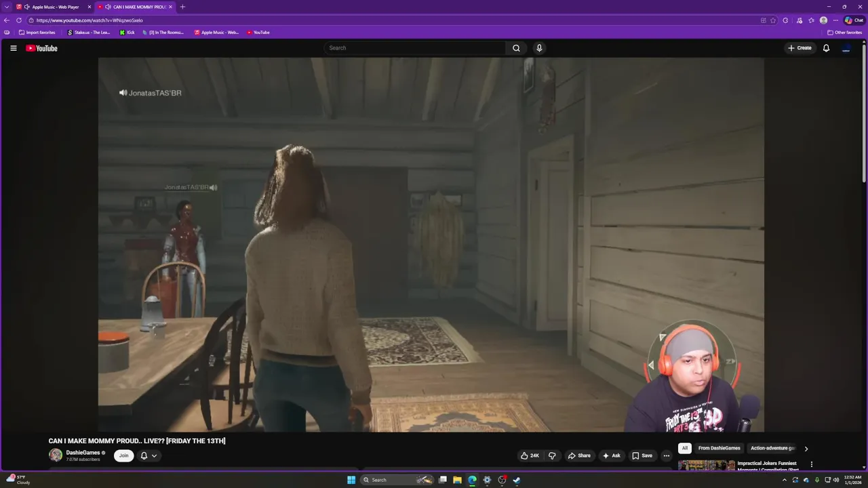
Task: Click the Ask button
Action: [612, 455]
